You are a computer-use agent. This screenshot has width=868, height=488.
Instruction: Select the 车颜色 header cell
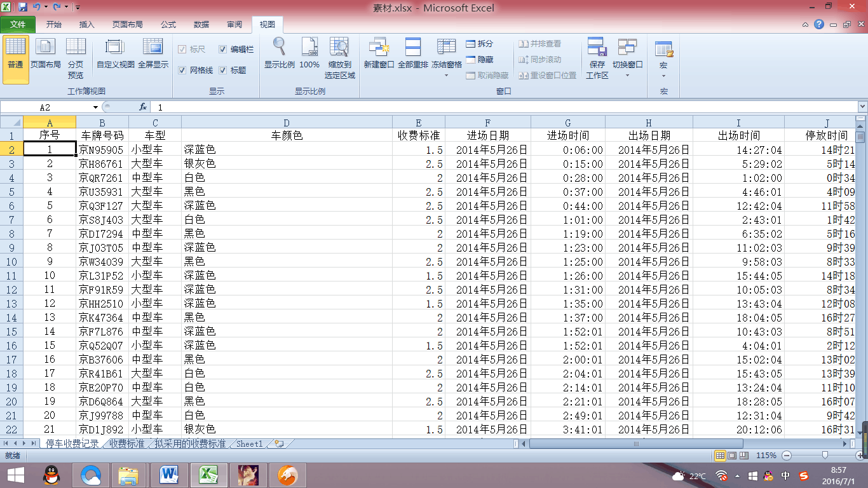pyautogui.click(x=287, y=135)
